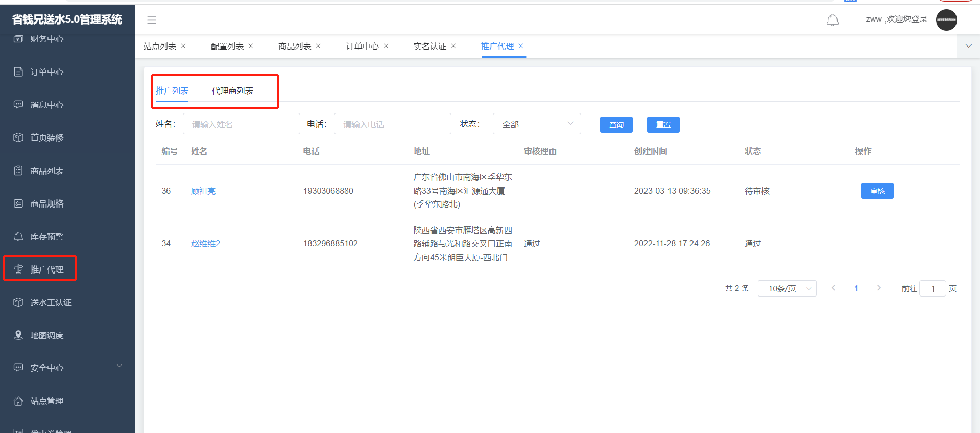980x433 pixels.
Task: Open 订单中心 from the sidebar
Action: coord(46,72)
